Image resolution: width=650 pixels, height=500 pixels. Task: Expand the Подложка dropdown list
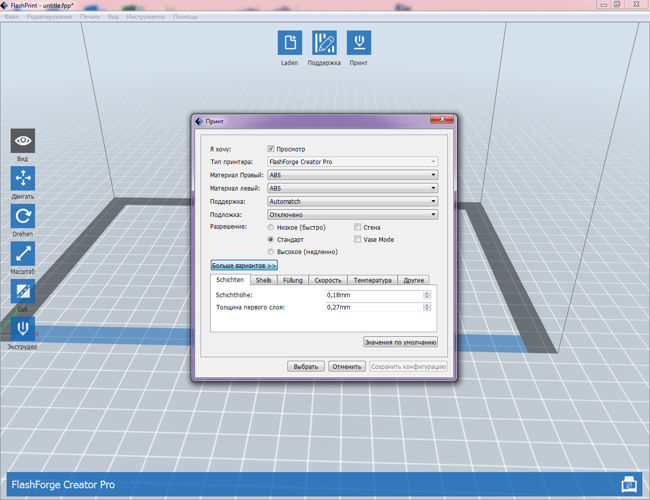click(352, 214)
